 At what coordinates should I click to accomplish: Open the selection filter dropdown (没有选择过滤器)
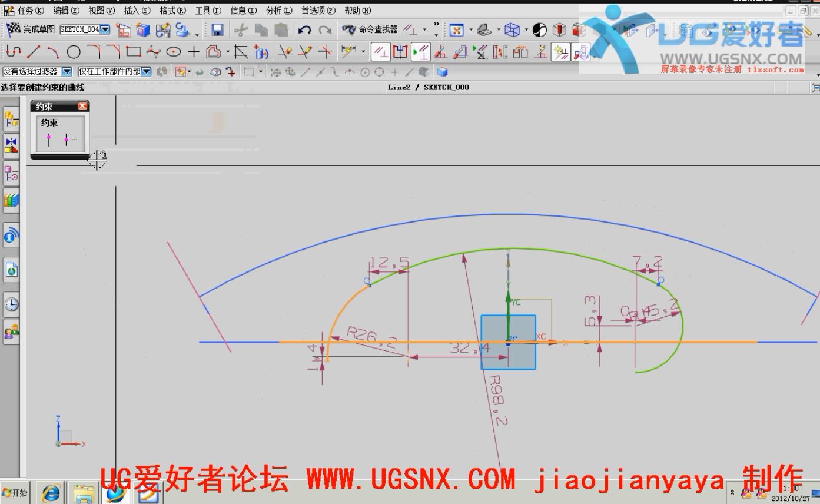(67, 71)
